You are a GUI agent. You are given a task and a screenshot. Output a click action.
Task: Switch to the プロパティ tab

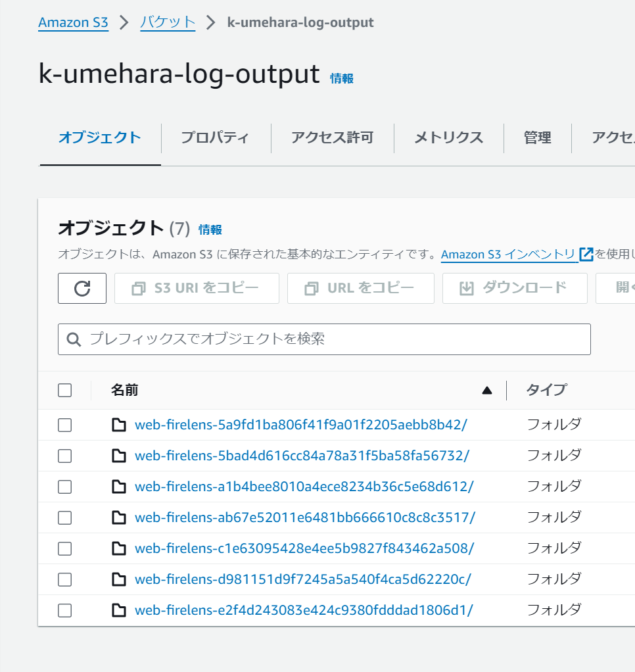tap(216, 138)
